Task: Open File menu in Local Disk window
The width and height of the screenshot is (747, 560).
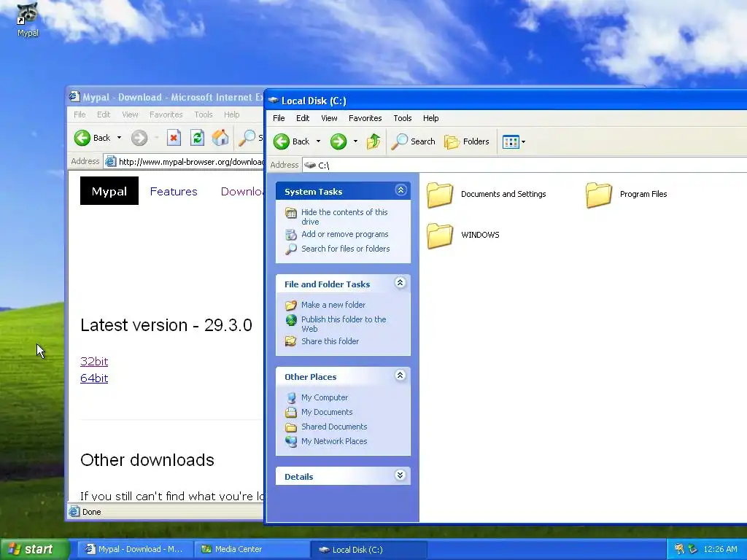Action: [x=279, y=118]
